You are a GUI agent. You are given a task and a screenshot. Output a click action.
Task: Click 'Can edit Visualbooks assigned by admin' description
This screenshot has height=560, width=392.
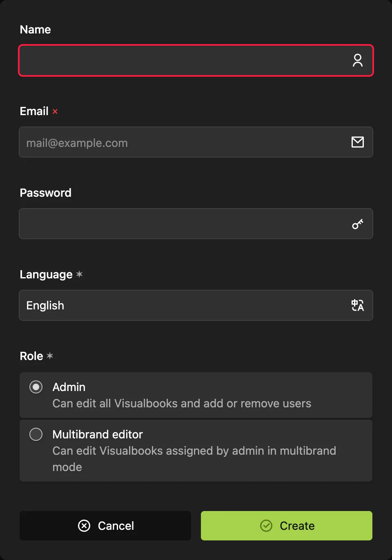tap(194, 459)
